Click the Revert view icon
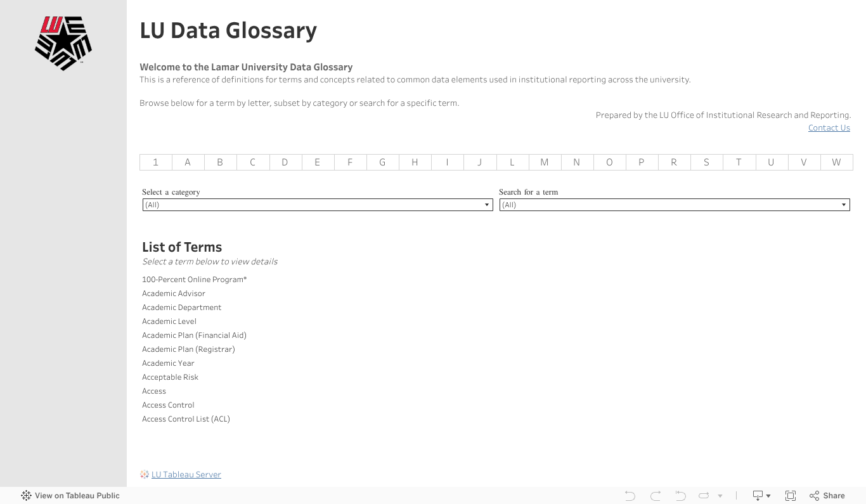The height and width of the screenshot is (504, 866). tap(680, 496)
